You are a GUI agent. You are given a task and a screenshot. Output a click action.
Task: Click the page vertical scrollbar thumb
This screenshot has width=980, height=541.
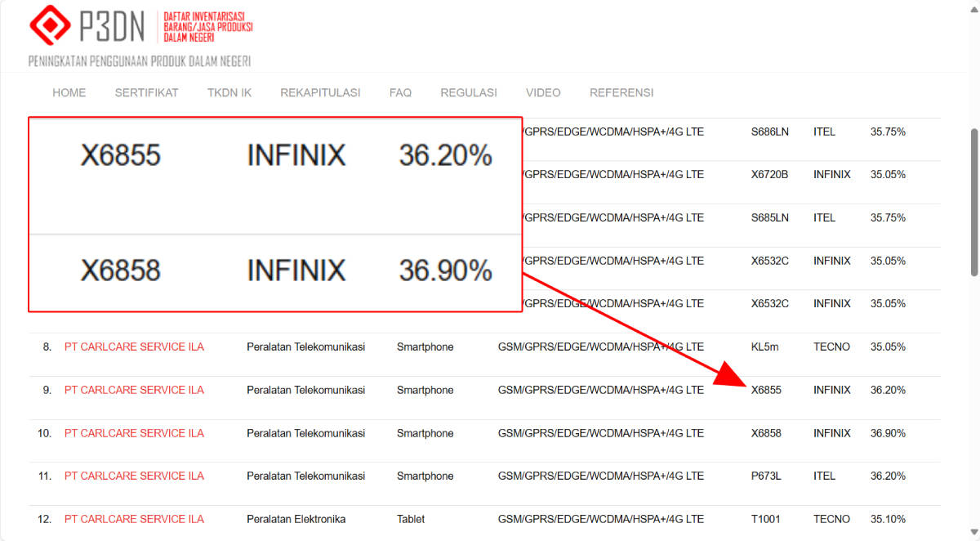tap(973, 203)
